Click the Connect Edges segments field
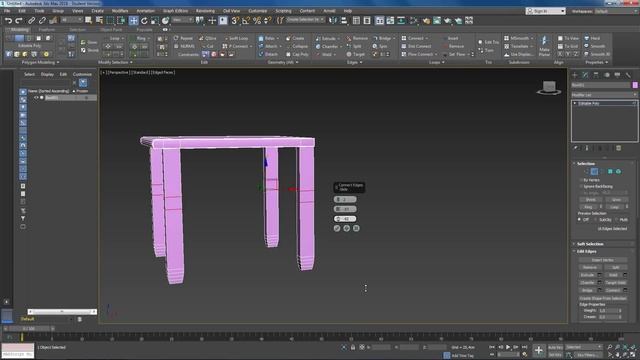This screenshot has width=640, height=360. [x=345, y=199]
